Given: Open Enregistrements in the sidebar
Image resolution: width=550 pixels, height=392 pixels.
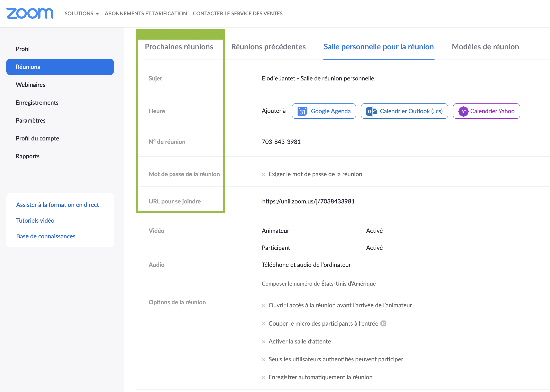Looking at the screenshot, I should pyautogui.click(x=37, y=103).
